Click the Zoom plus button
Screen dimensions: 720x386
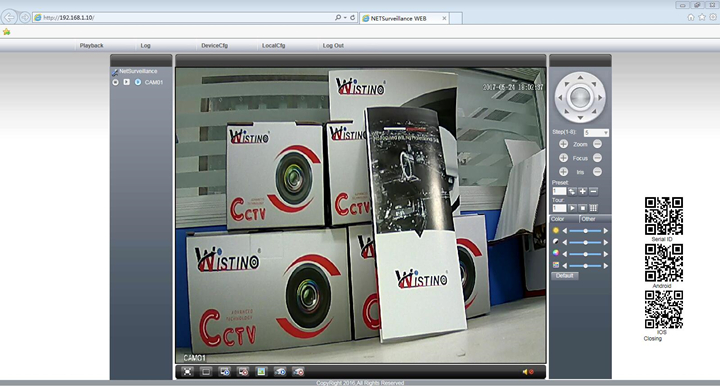(563, 144)
